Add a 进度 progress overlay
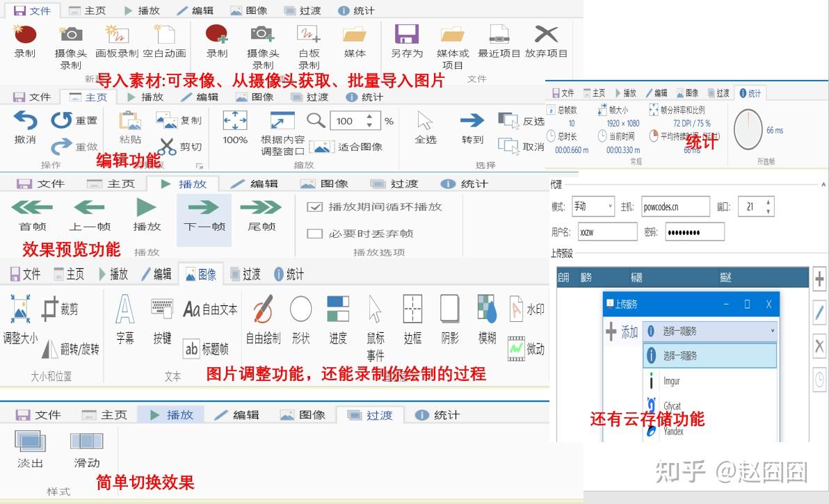 point(338,320)
